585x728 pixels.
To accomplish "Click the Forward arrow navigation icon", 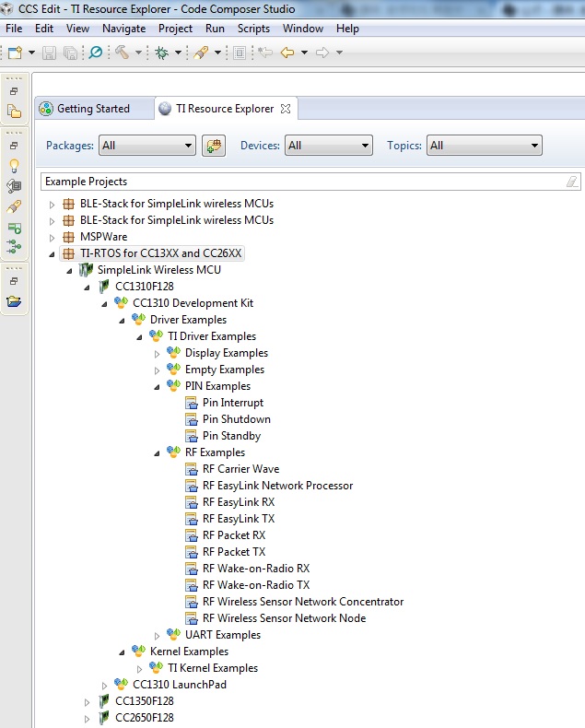I will click(x=322, y=53).
